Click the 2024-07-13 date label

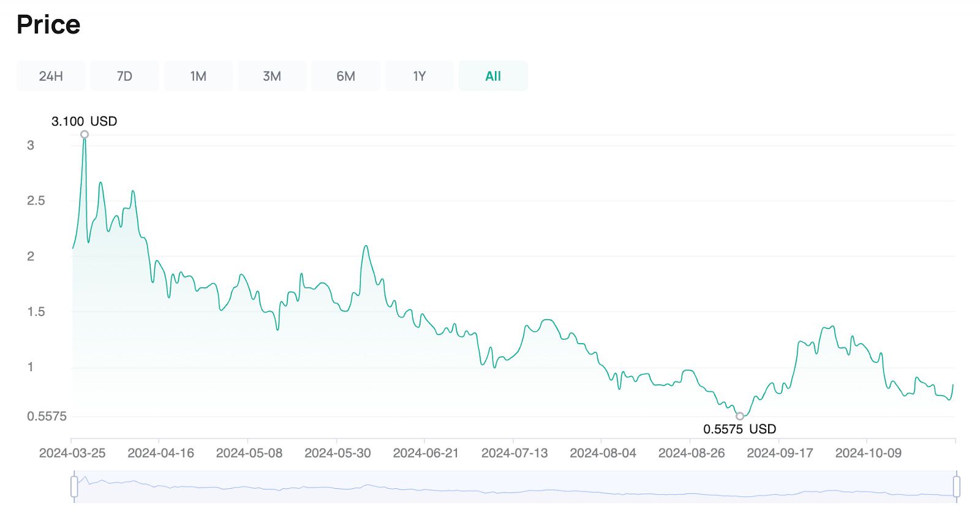point(514,453)
